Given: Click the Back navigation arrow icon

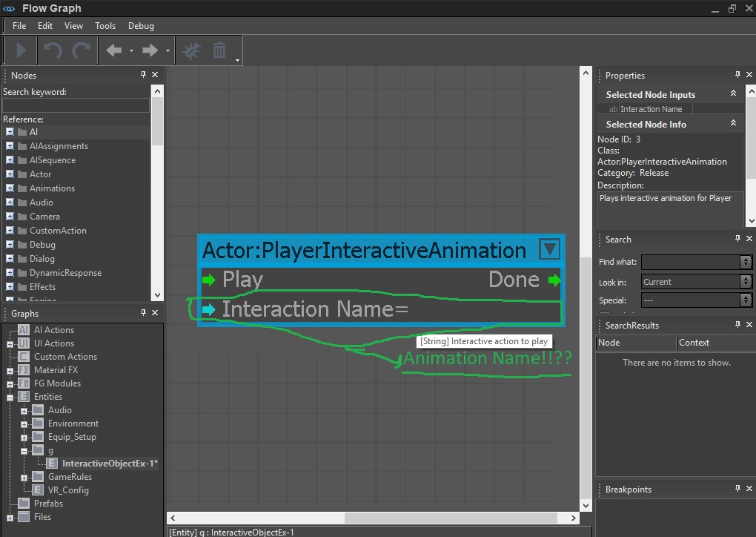Looking at the screenshot, I should pyautogui.click(x=114, y=50).
